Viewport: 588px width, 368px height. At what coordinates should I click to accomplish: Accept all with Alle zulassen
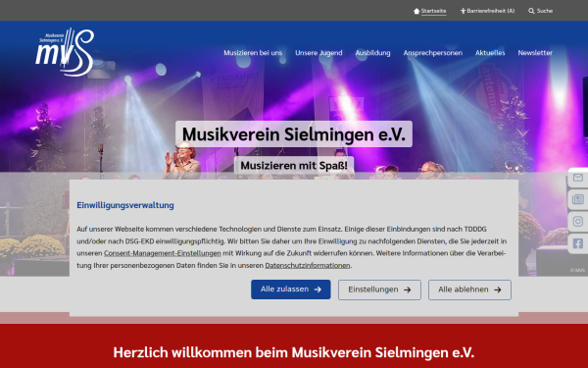pyautogui.click(x=291, y=289)
